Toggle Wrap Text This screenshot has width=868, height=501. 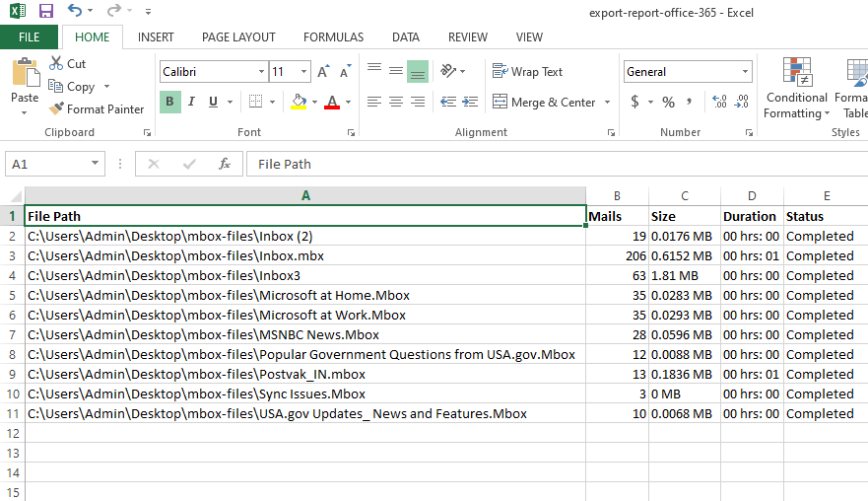pyautogui.click(x=527, y=71)
